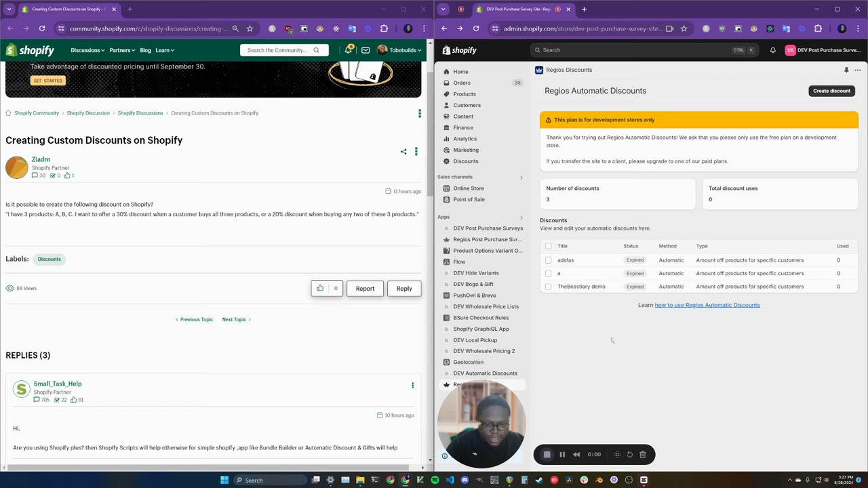Open the Tobebuilds account dropdown

[x=399, y=50]
